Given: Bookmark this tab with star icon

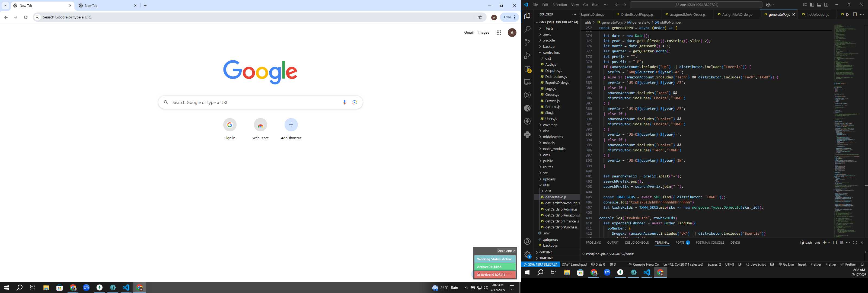Looking at the screenshot, I should pos(480,17).
